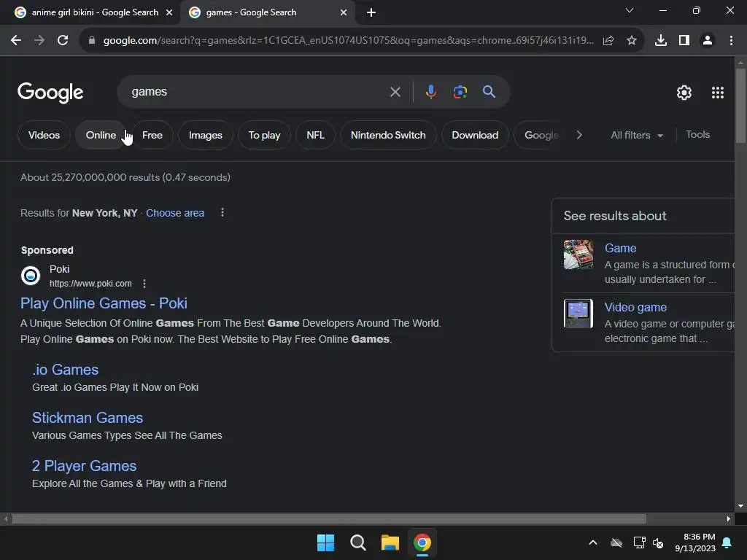The image size is (747, 560).
Task: Toggle Chrome side panel icon
Action: click(x=684, y=41)
